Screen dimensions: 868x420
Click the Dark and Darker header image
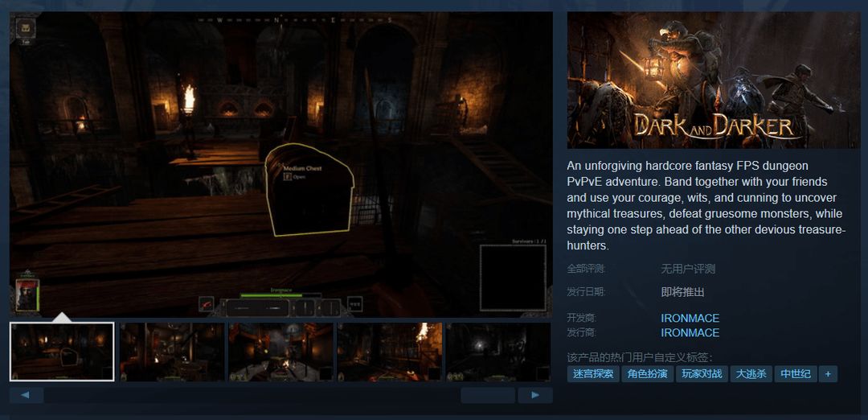(x=713, y=80)
